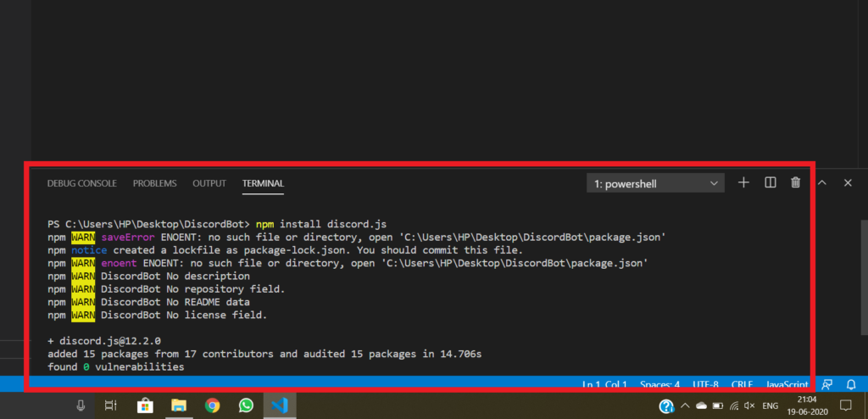
Task: Open the Windows Action Center icon
Action: pyautogui.click(x=845, y=405)
